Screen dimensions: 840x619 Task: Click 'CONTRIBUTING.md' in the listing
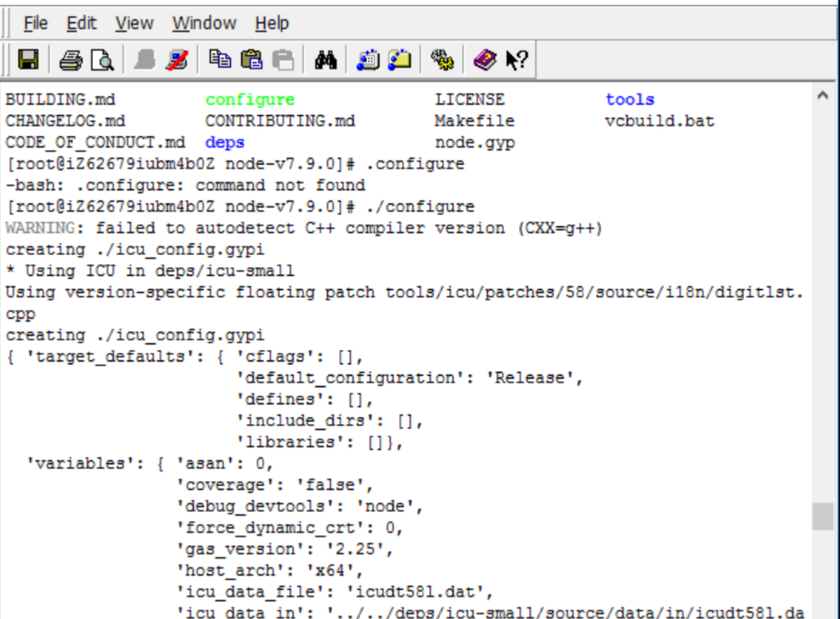coord(280,121)
